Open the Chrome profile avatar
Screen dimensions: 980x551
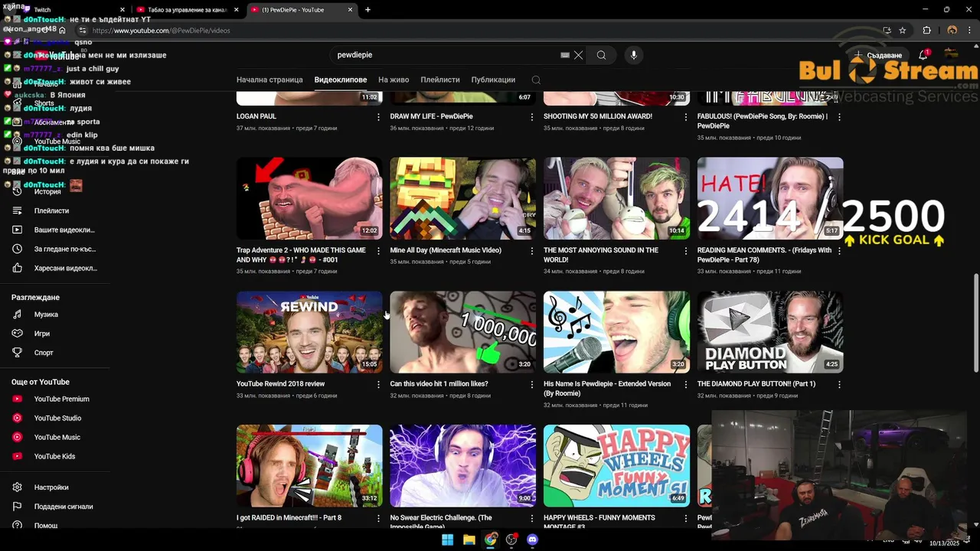point(952,31)
